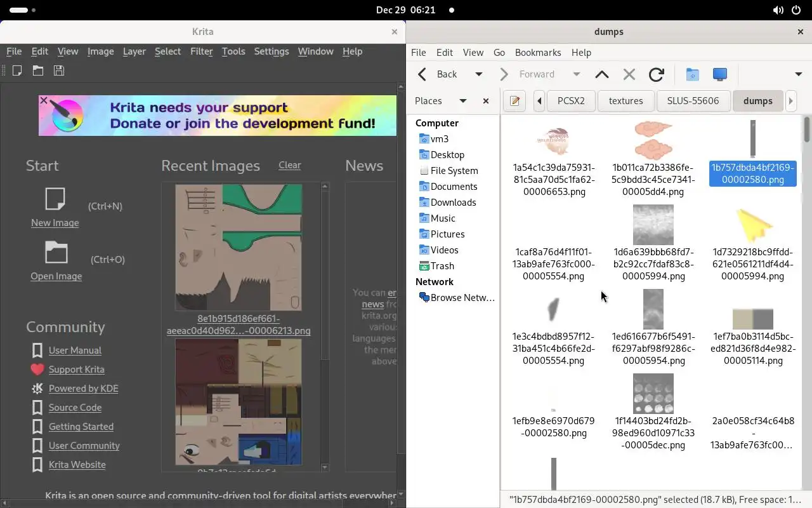Open Getting Started link
This screenshot has width=812, height=508.
(81, 427)
